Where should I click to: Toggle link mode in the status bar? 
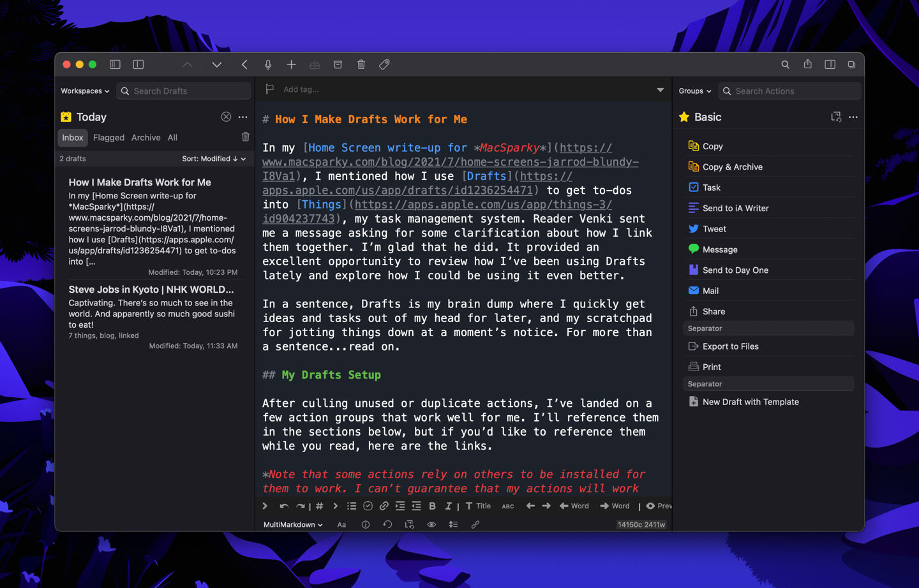[475, 524]
